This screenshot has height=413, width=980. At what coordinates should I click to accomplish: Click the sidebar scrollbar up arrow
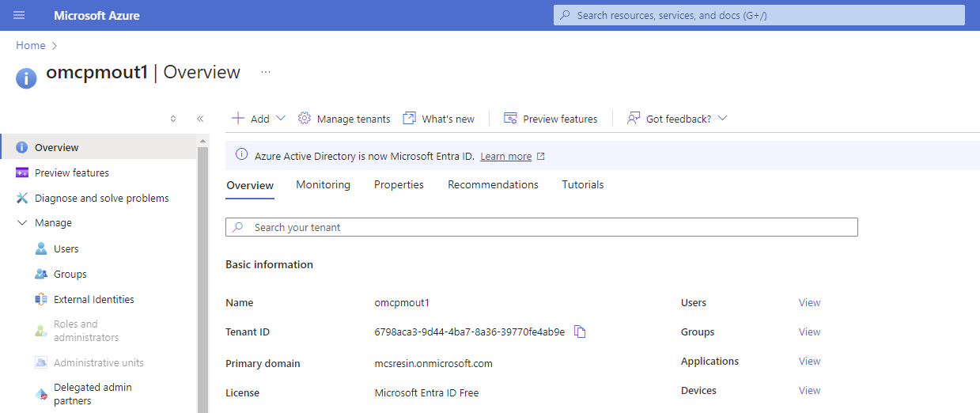click(x=202, y=141)
